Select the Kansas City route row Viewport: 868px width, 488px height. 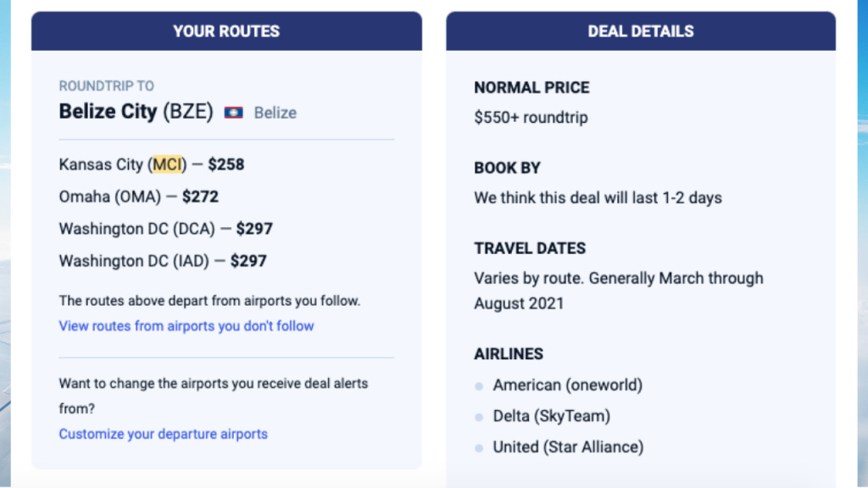pos(151,164)
